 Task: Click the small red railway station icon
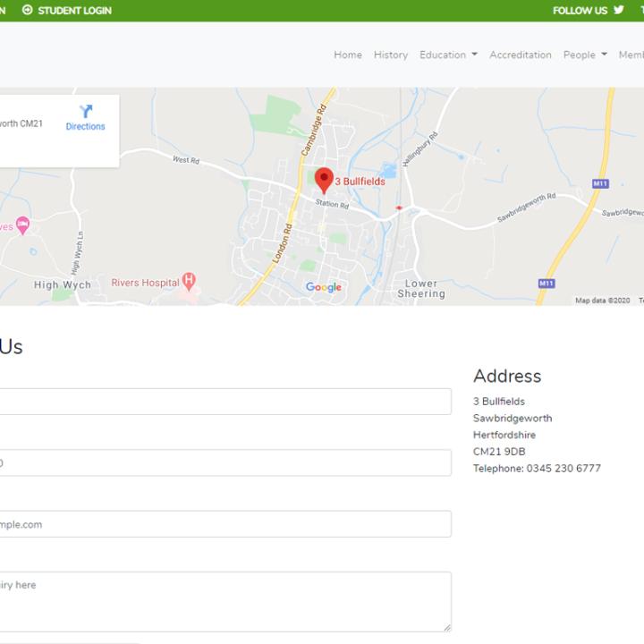click(399, 208)
